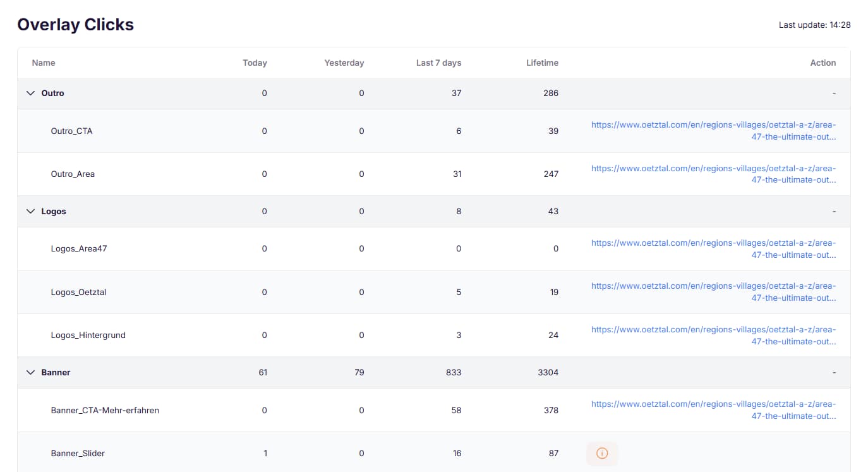Click Logos_Hintergrund lifetime value 24
Viewport: 868px width, 472px height.
[x=553, y=335]
